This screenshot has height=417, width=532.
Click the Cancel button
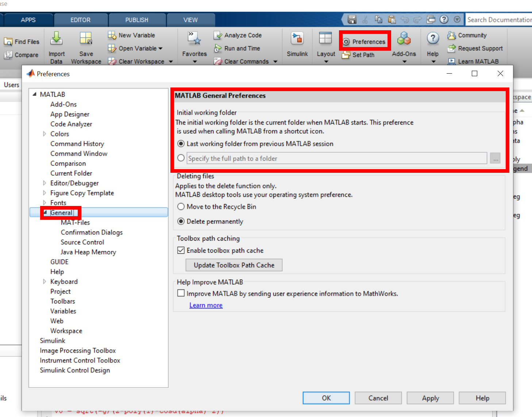(378, 398)
